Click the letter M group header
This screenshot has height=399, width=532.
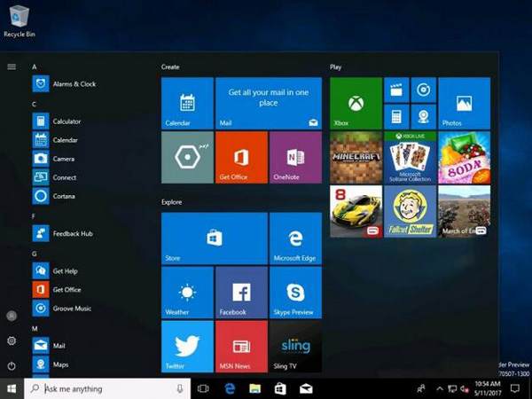pos(35,328)
